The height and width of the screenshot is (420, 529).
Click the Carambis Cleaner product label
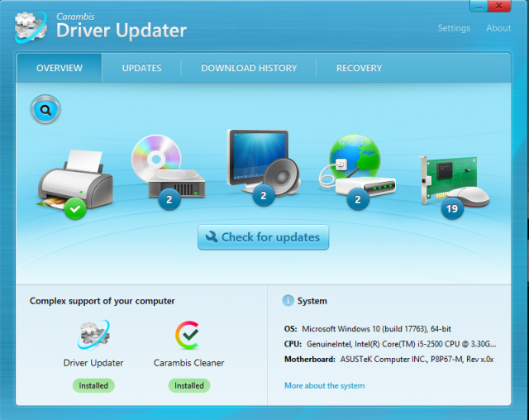pos(189,363)
